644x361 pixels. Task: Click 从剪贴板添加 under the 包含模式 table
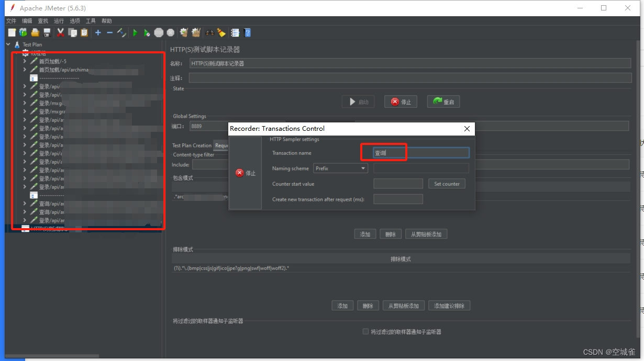point(426,234)
